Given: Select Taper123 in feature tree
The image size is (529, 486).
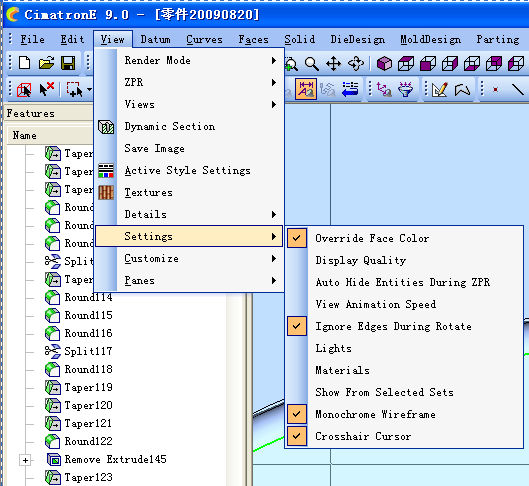Looking at the screenshot, I should click(88, 477).
